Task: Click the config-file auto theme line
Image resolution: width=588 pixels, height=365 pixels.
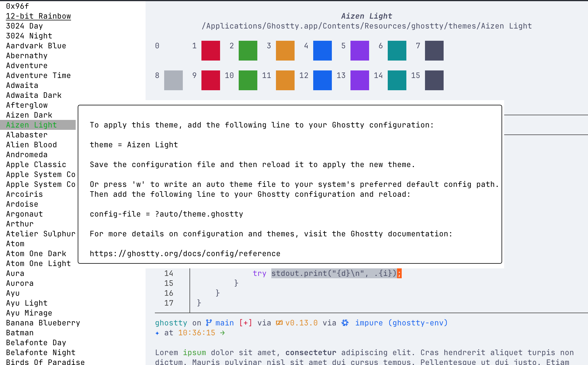Action: tap(166, 214)
